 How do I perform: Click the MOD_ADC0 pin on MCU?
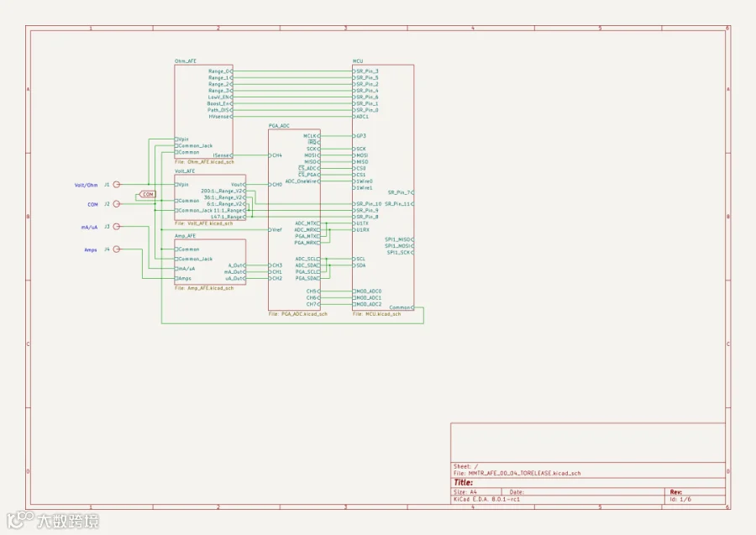tap(367, 291)
